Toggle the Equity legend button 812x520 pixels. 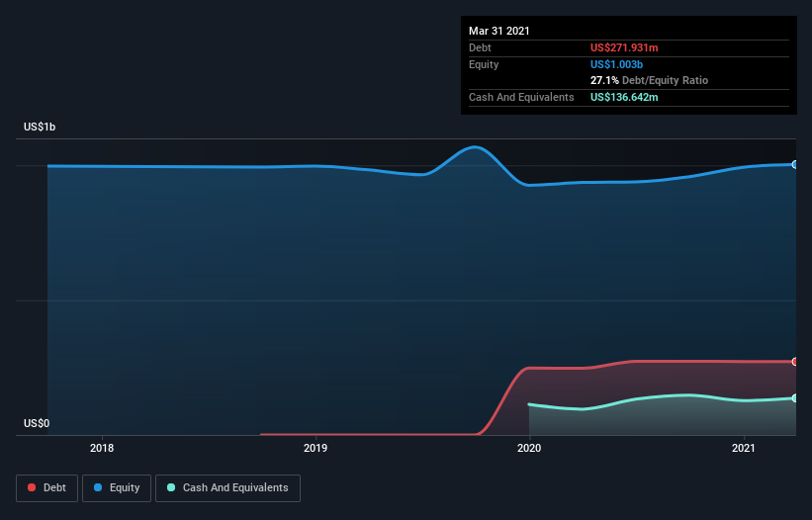click(x=117, y=488)
